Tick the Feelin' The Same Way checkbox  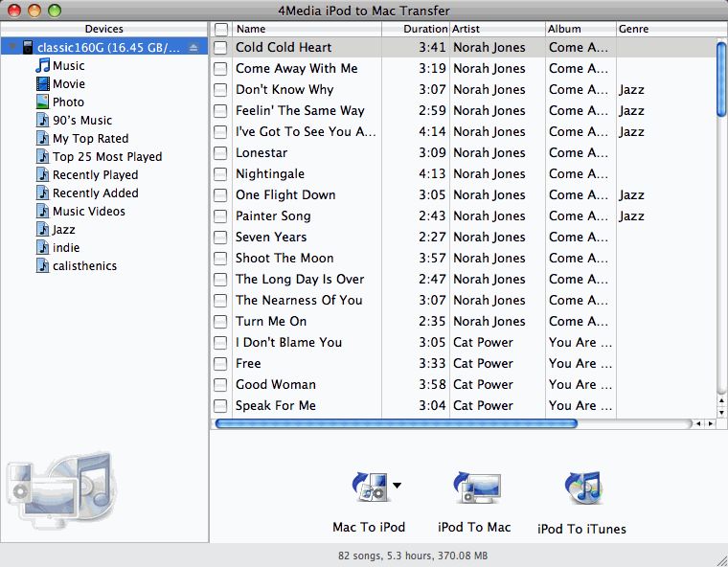[x=220, y=110]
